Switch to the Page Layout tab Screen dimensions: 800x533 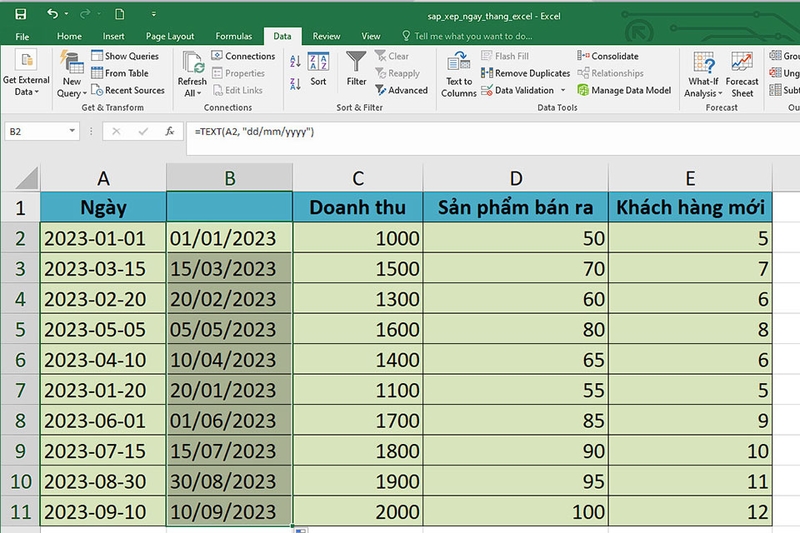point(170,36)
